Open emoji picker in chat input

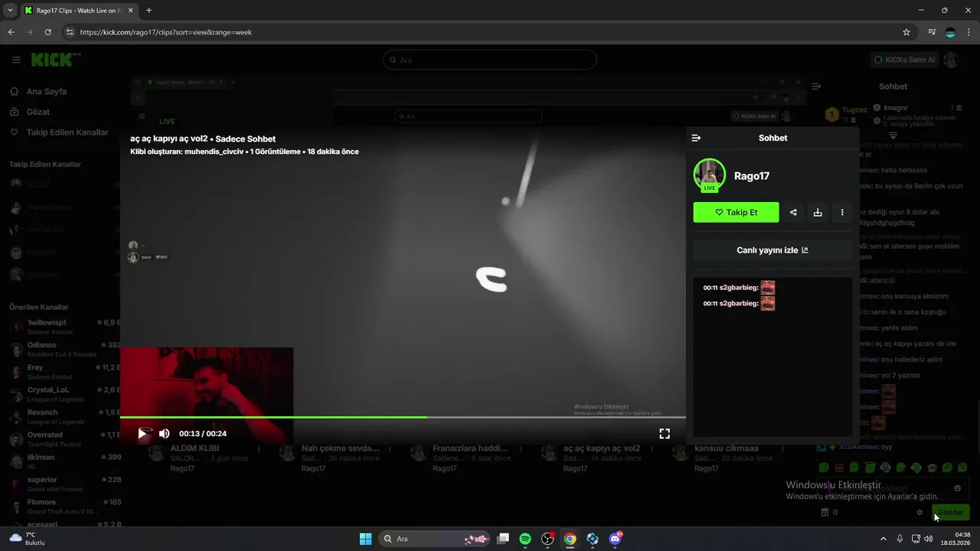tap(957, 488)
